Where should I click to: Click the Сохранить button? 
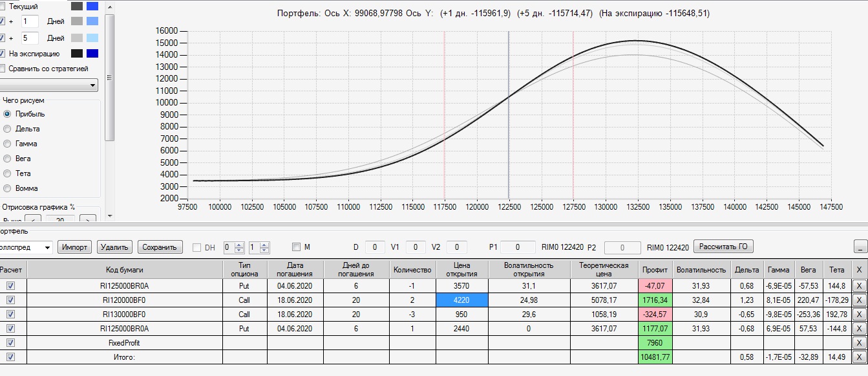coord(160,247)
